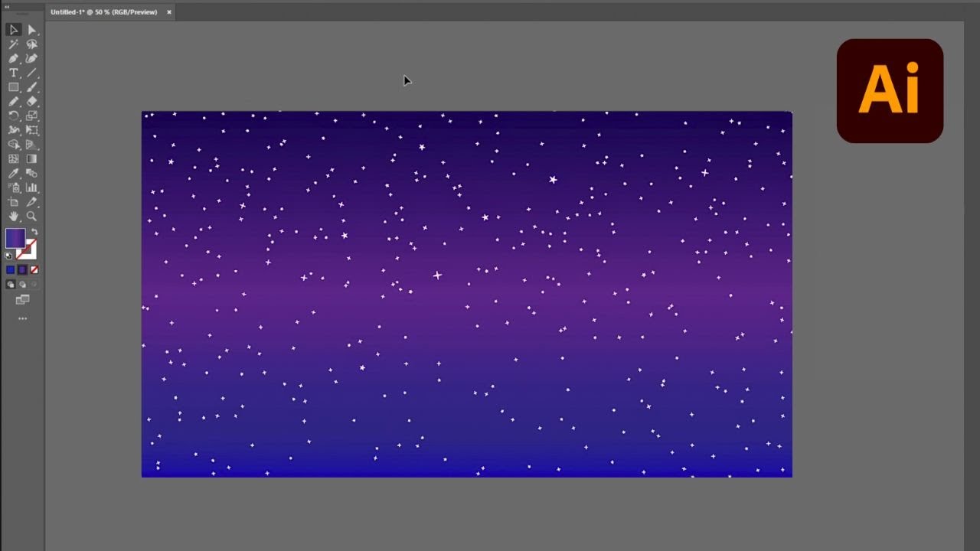Click the starry gradient artwork on artboard
The width and height of the screenshot is (980, 551).
(x=467, y=295)
